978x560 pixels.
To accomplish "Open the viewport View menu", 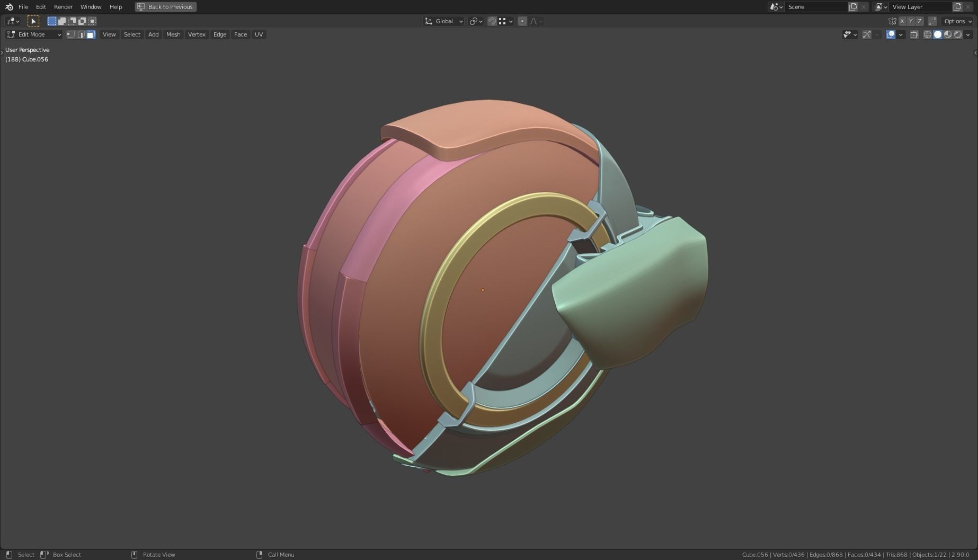I will click(x=109, y=34).
